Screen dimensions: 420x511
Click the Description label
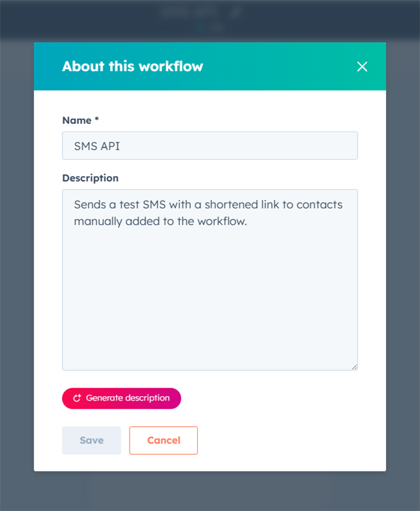90,178
